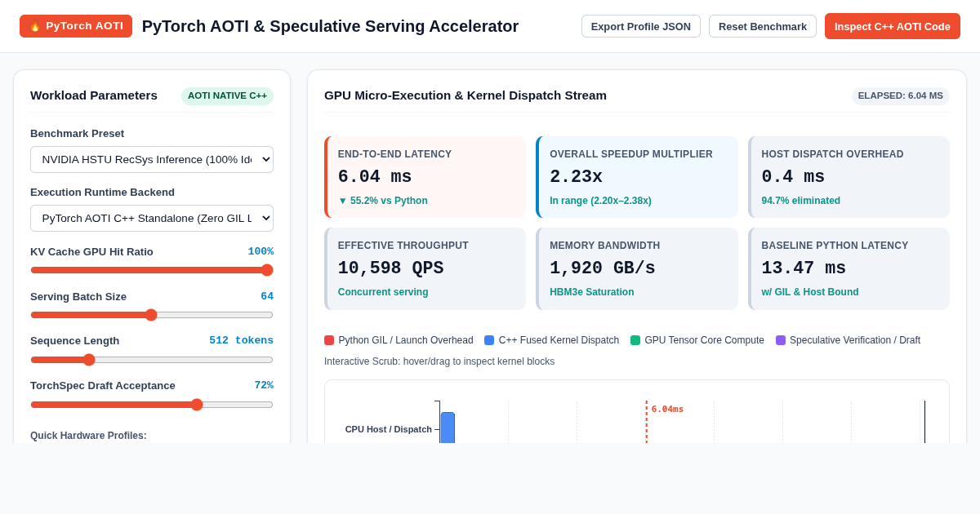Click the 94.7% eliminated text
Viewport: 980px width, 514px height.
(801, 201)
